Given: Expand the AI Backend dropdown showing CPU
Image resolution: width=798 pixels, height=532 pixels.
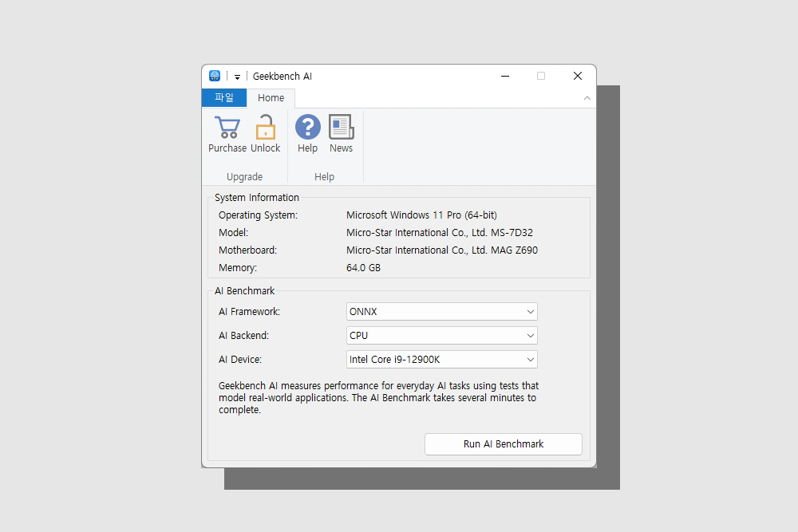Looking at the screenshot, I should [442, 336].
